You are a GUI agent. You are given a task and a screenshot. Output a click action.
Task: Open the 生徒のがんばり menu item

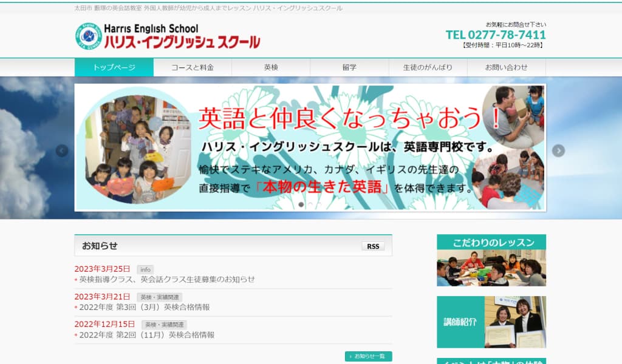click(428, 67)
